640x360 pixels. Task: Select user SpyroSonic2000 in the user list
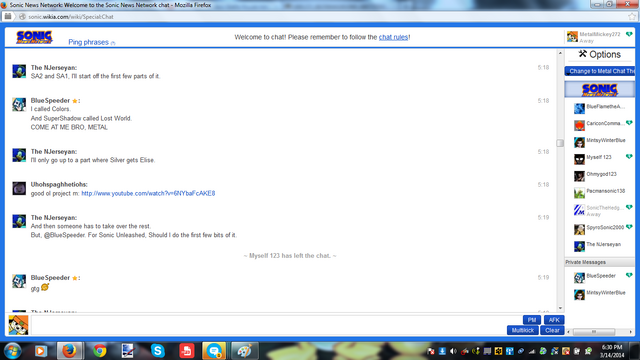(x=600, y=229)
